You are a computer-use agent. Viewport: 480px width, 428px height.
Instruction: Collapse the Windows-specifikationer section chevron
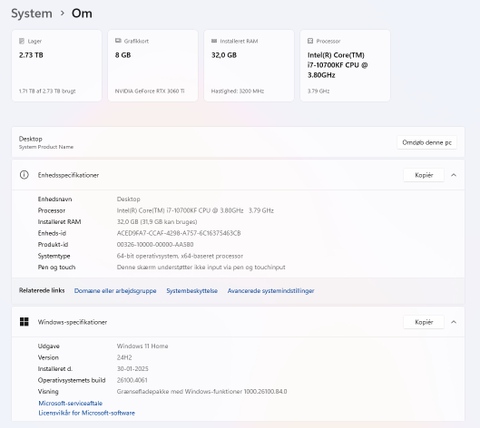pyautogui.click(x=454, y=322)
